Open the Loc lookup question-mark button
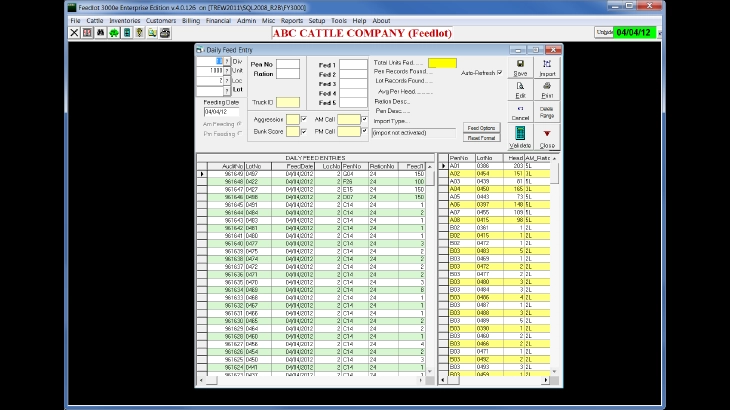This screenshot has width=730, height=410. [227, 81]
